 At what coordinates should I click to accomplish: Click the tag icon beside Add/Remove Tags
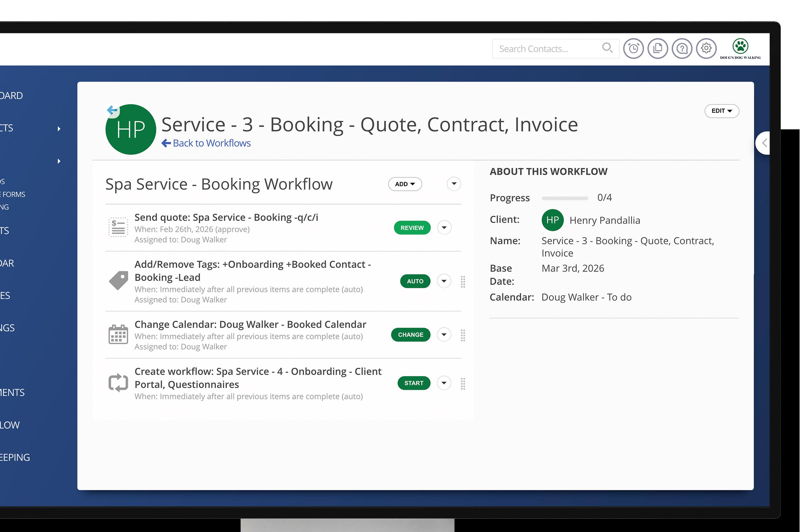tap(118, 281)
